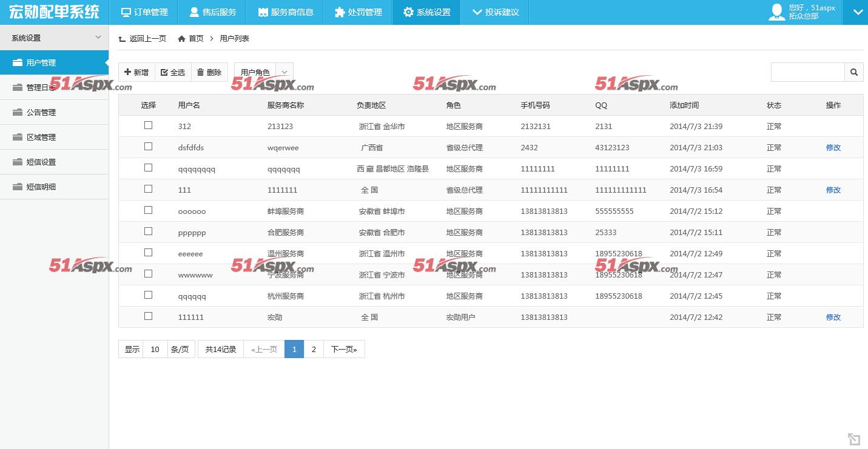868x449 pixels.
Task: Click the building icon beside 服务商信息
Action: click(x=263, y=12)
